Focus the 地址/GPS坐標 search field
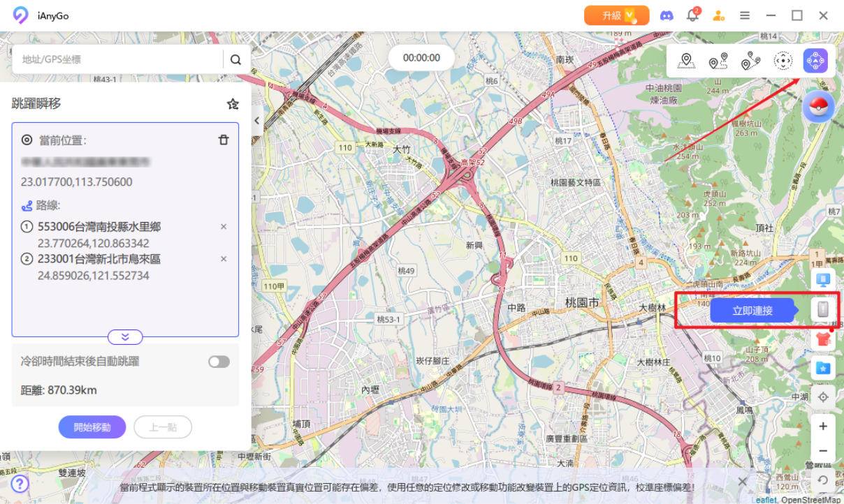Viewport: 844px width, 504px height. point(117,60)
